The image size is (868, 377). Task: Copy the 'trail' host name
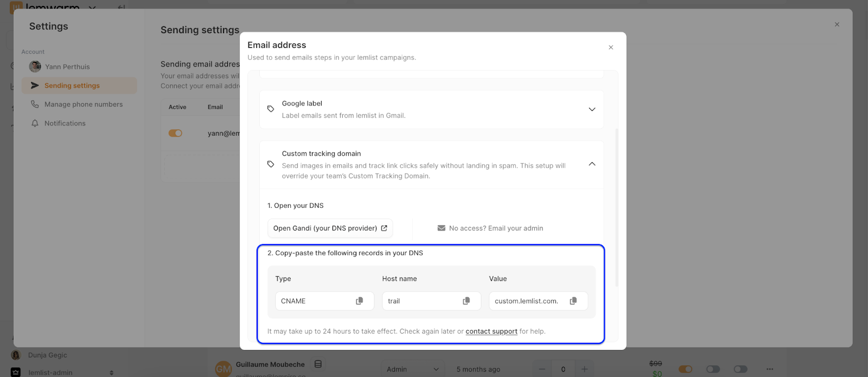pos(466,301)
